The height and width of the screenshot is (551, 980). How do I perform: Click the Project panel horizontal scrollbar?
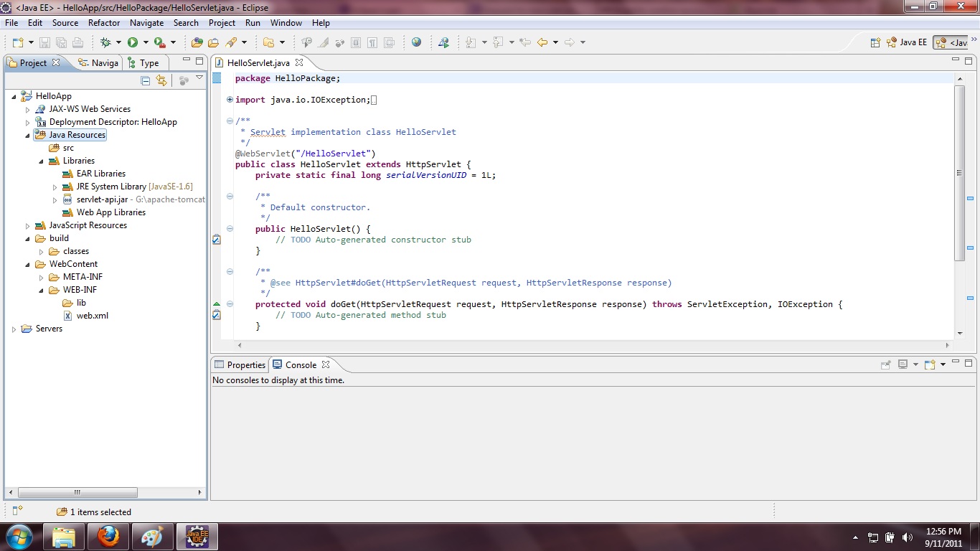click(x=77, y=494)
